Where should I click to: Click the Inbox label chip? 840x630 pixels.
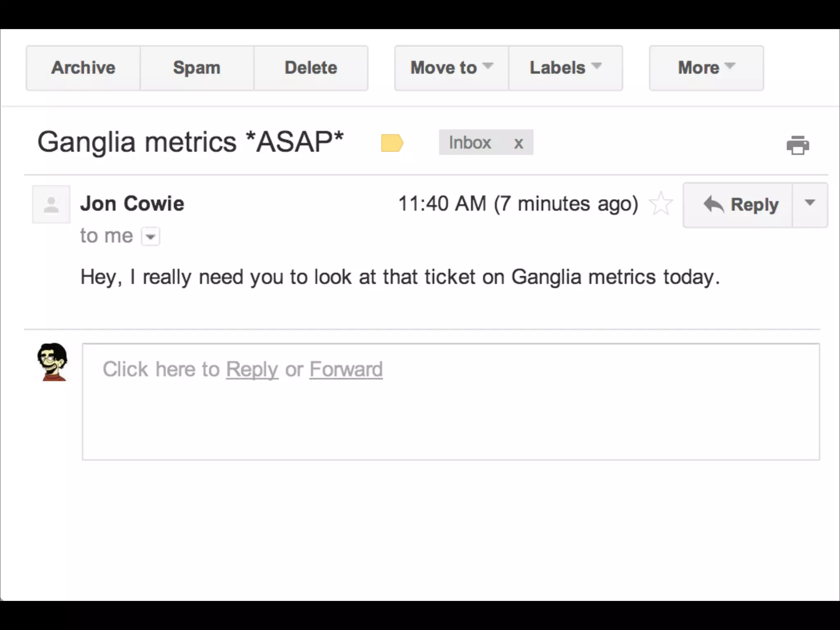(470, 143)
